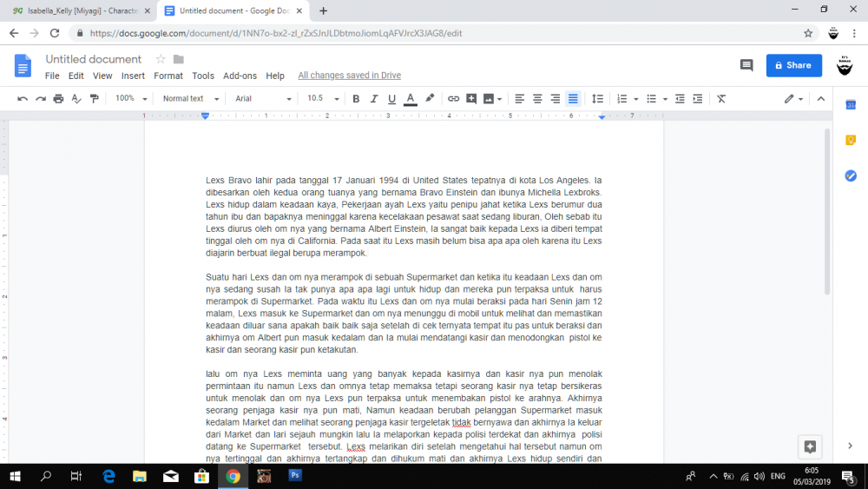Open the Insert menu

click(x=133, y=76)
